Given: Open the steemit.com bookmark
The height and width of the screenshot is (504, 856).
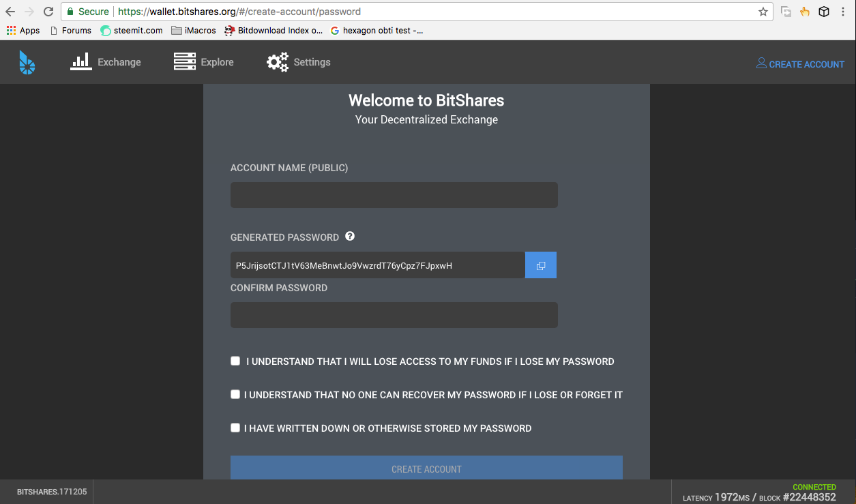Looking at the screenshot, I should coord(132,30).
